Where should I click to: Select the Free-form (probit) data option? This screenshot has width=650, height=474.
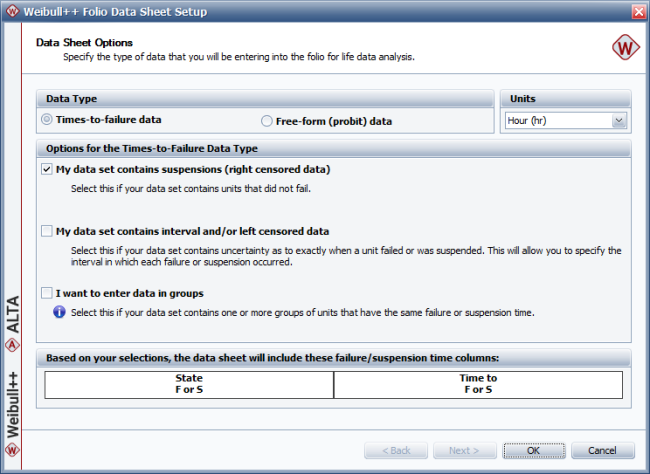(266, 121)
